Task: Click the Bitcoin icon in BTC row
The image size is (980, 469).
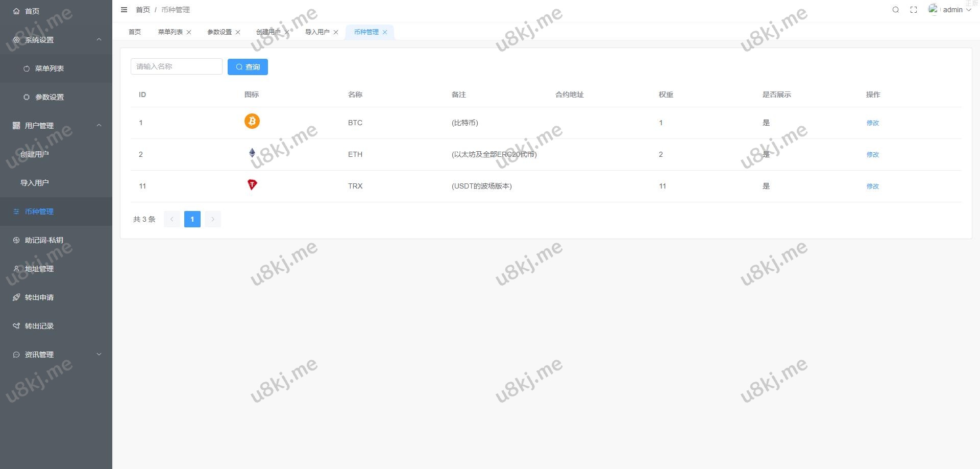Action: [x=252, y=122]
